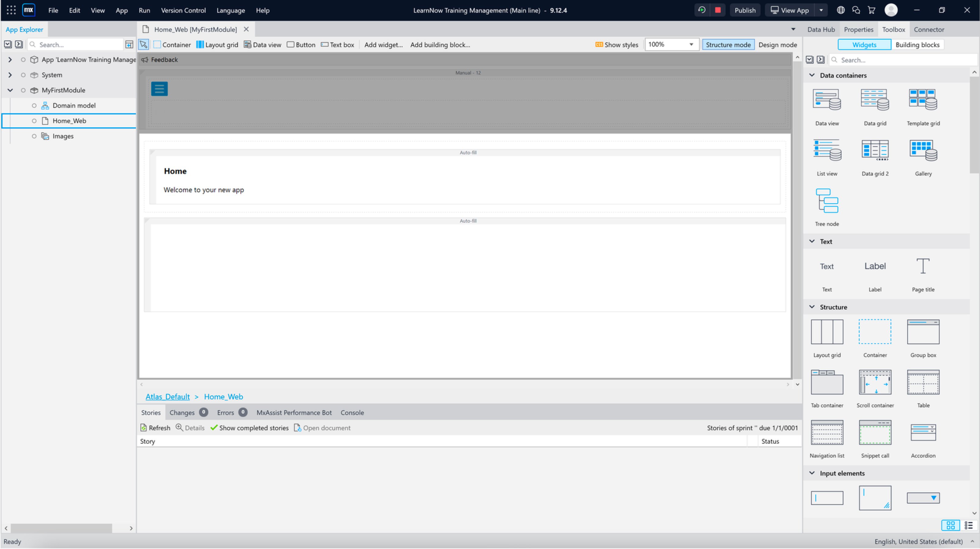Click the App Explorer horizontal scrollbar
This screenshot has width=980, height=549.
tap(61, 528)
